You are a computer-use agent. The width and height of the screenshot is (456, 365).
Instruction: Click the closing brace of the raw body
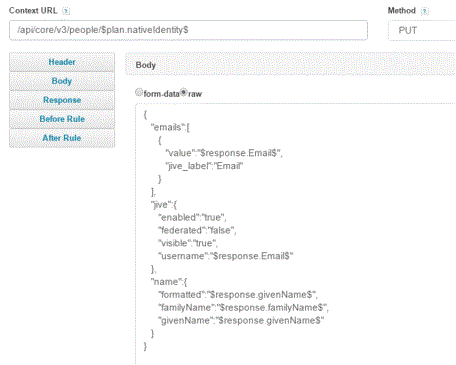[145, 346]
